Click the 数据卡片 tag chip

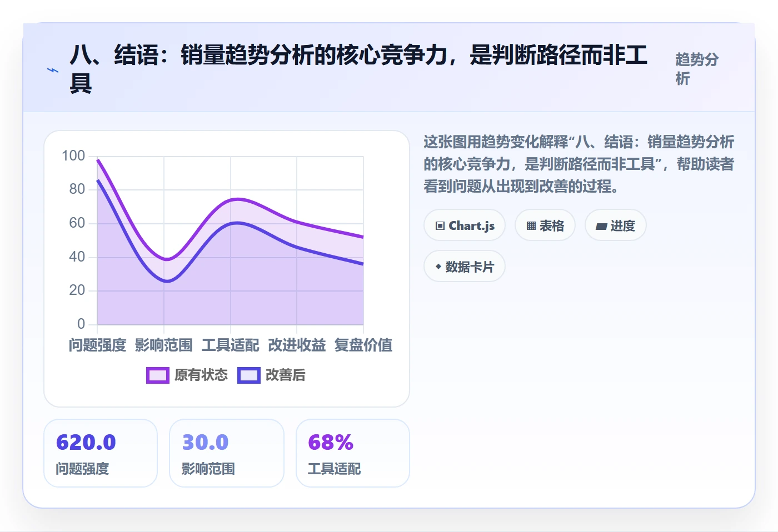point(465,267)
